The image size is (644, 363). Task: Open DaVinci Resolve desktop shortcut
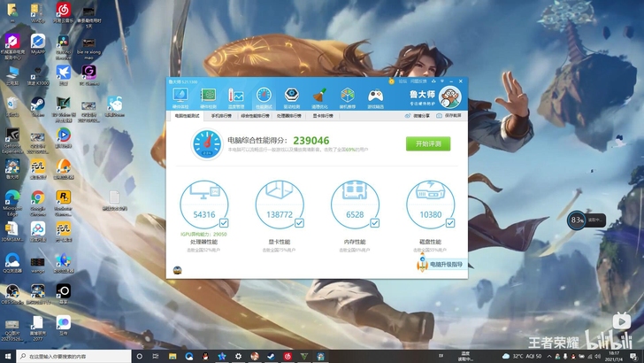64,46
